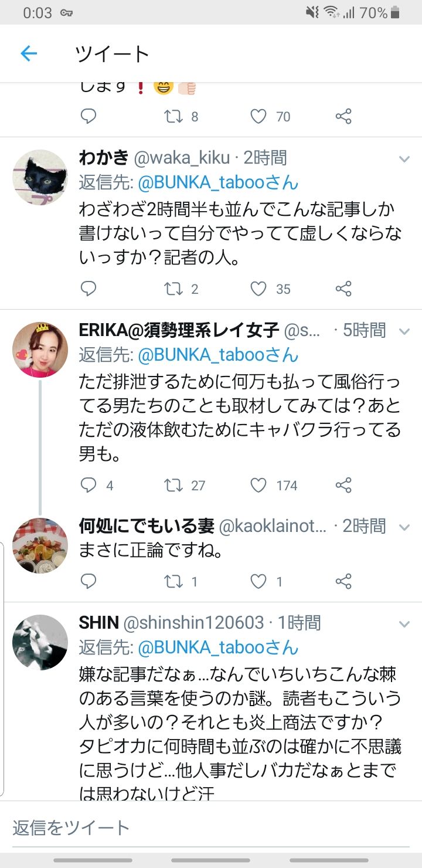The height and width of the screenshot is (868, 422).
Task: Reply to わかき's tweet
Action: click(x=88, y=289)
